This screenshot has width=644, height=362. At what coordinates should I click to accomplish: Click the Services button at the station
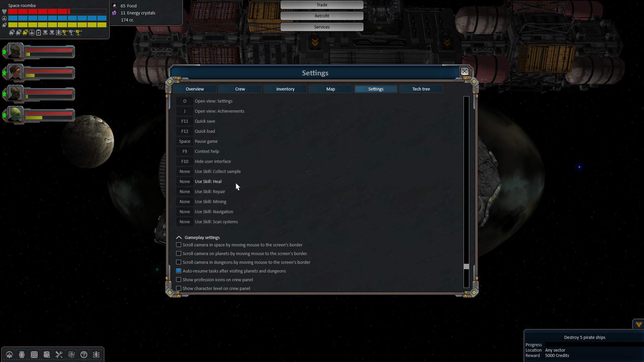322,26
